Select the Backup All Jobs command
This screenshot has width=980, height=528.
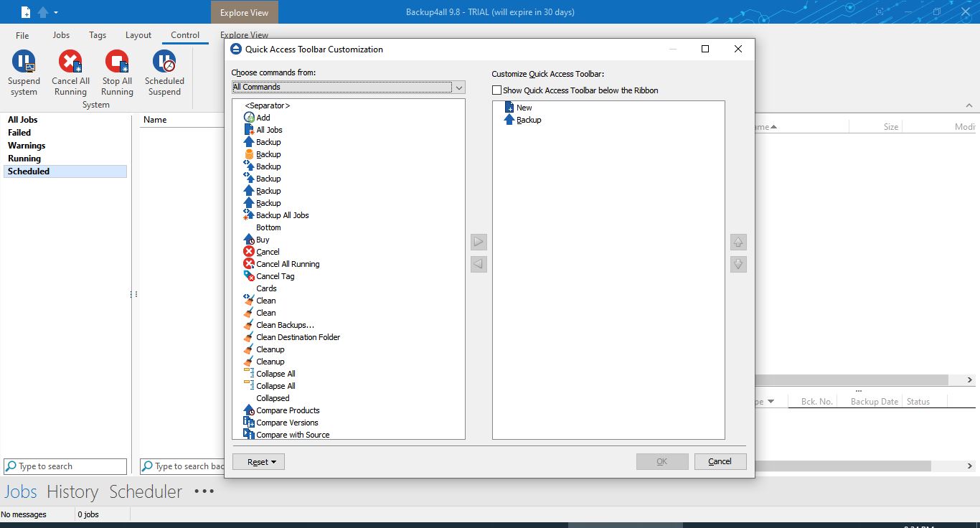tap(276, 215)
